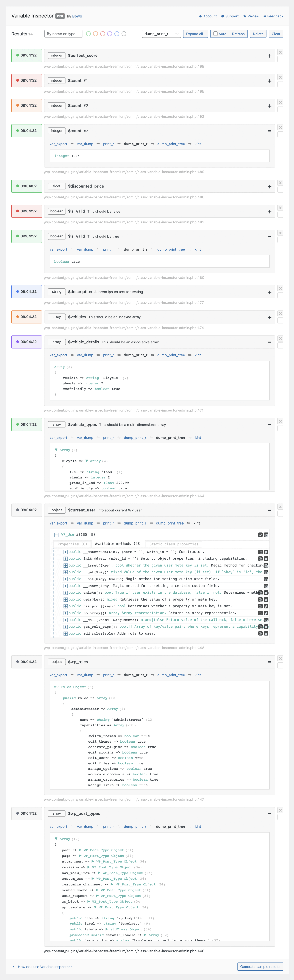The image size is (294, 980).
Task: Click popup icon beside WP_User search icon
Action: (x=266, y=534)
